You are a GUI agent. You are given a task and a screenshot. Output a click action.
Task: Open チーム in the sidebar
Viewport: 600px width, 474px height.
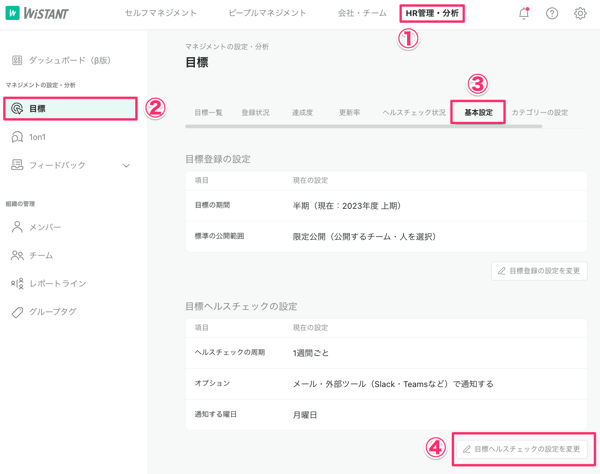(41, 255)
